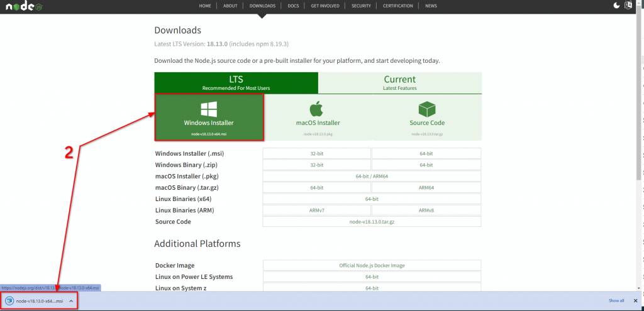Download 64-bit Linux on Power LE Systems
The image size is (644, 311).
click(x=372, y=277)
